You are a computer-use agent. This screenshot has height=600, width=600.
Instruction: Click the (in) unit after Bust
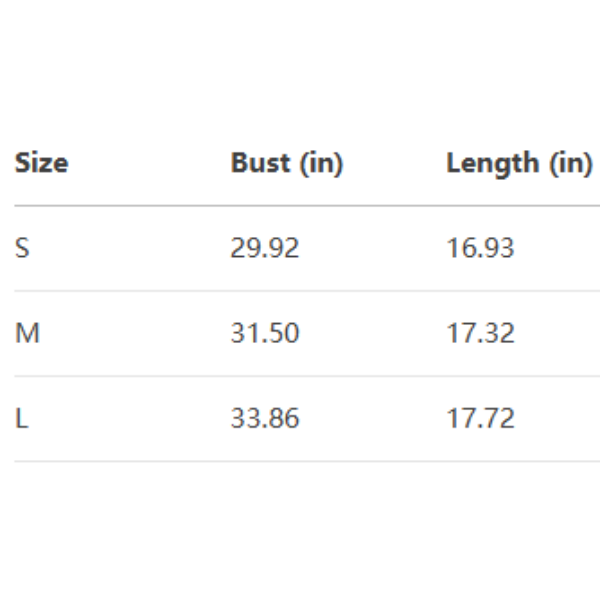click(x=321, y=164)
